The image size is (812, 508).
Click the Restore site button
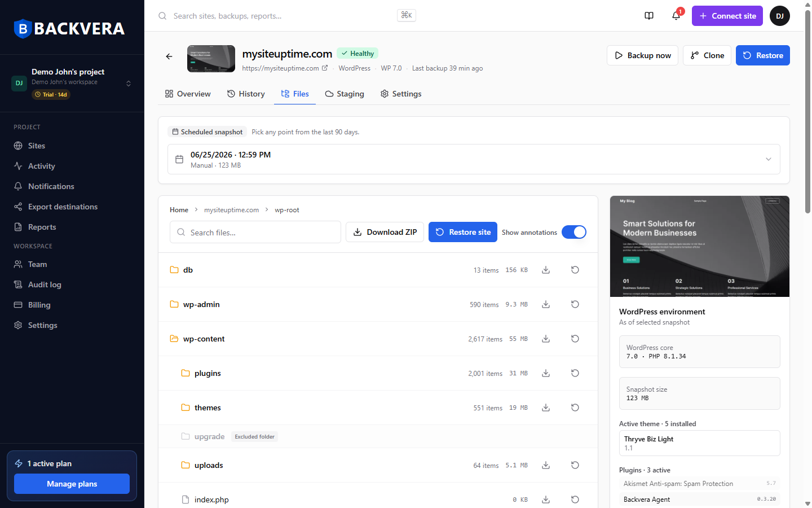click(463, 232)
